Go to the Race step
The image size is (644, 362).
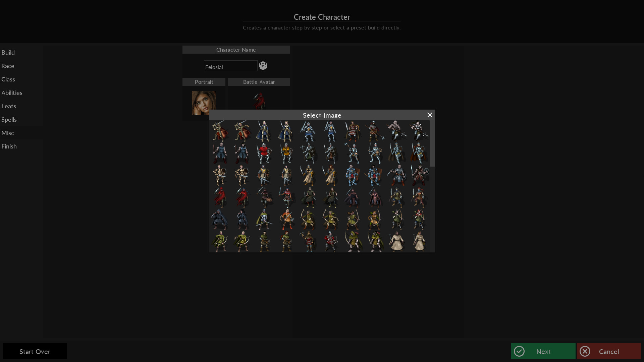tap(8, 66)
